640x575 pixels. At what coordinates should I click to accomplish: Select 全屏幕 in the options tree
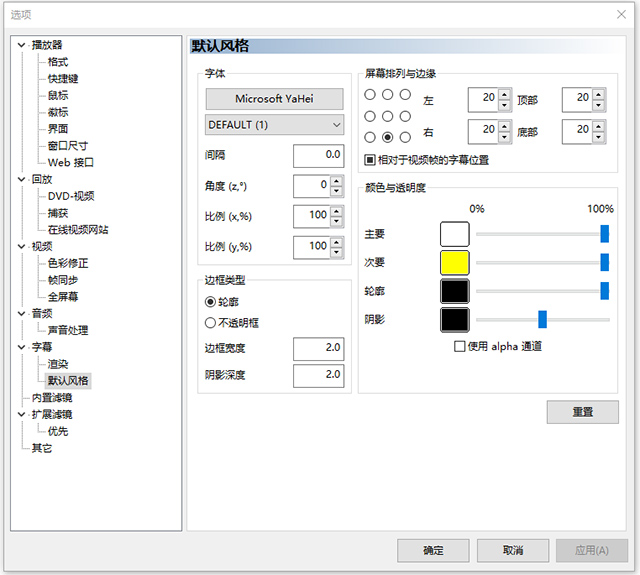(x=63, y=297)
